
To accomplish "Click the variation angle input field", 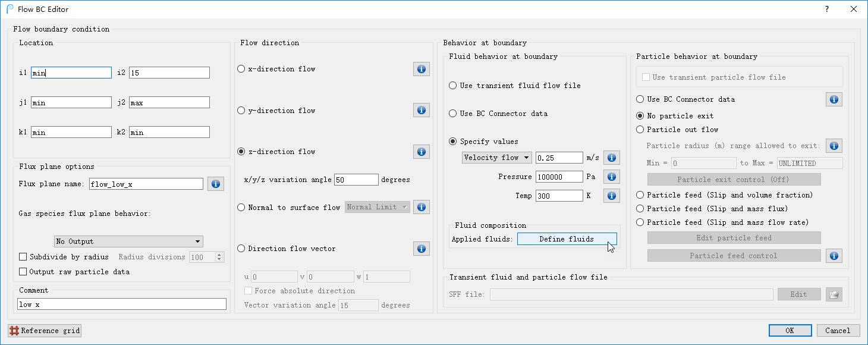I will tap(356, 180).
